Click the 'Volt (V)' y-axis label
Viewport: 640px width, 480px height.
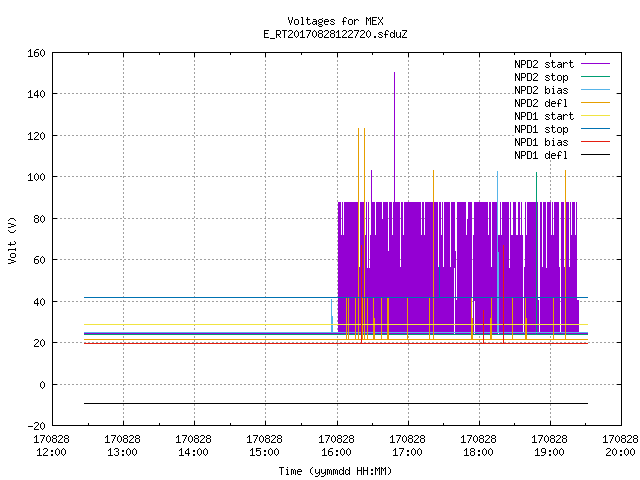point(12,240)
